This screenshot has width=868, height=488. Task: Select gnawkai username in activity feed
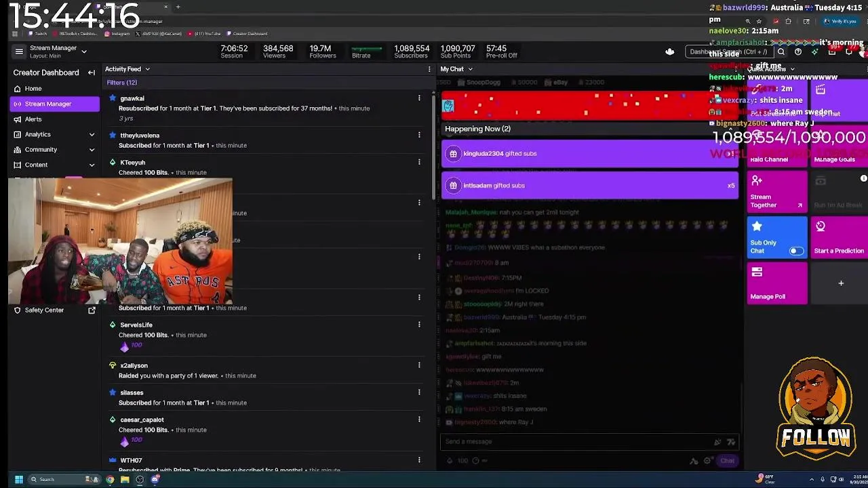click(x=132, y=98)
